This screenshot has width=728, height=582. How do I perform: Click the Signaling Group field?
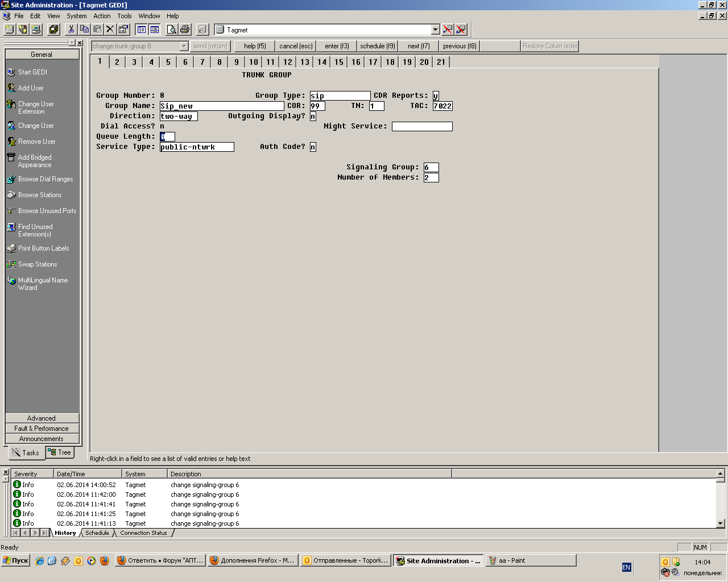(431, 167)
